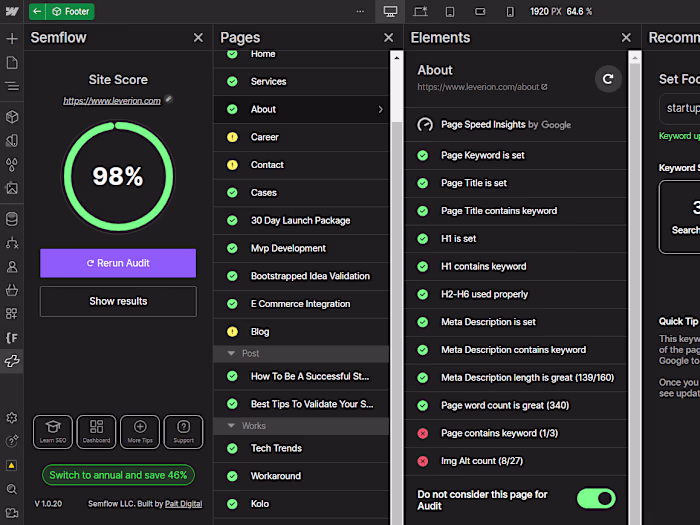Image resolution: width=700 pixels, height=525 pixels.
Task: Refresh the About page audit
Action: pyautogui.click(x=608, y=79)
